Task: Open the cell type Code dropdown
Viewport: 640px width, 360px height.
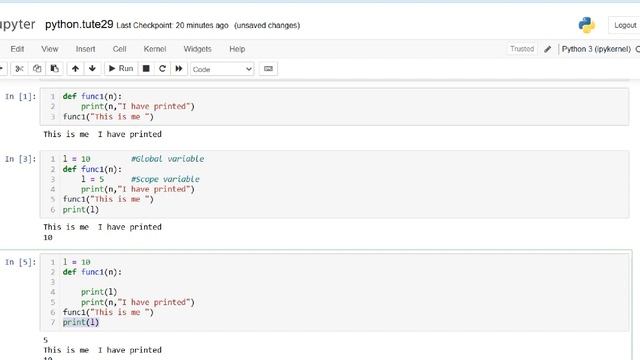Action: point(222,69)
